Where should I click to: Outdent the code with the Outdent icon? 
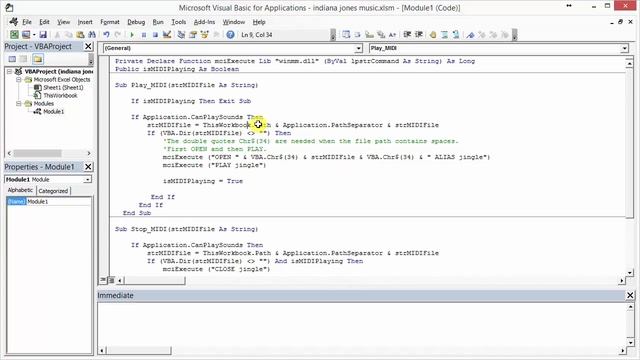(x=418, y=35)
